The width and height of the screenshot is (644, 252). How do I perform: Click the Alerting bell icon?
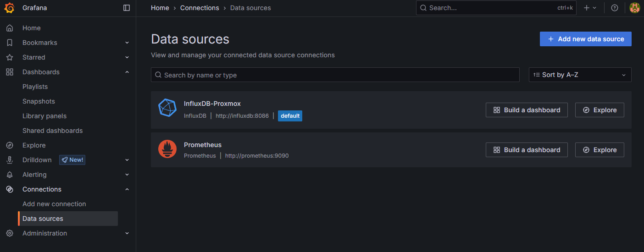10,175
